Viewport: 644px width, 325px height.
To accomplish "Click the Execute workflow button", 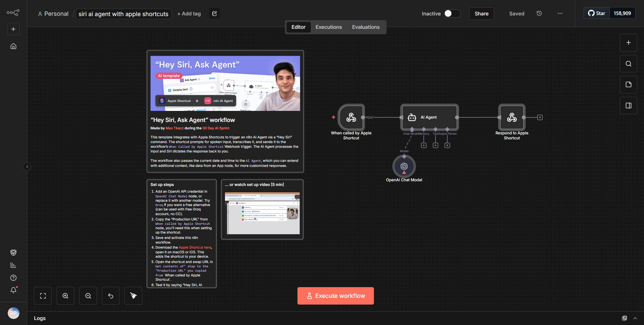I will (x=336, y=296).
